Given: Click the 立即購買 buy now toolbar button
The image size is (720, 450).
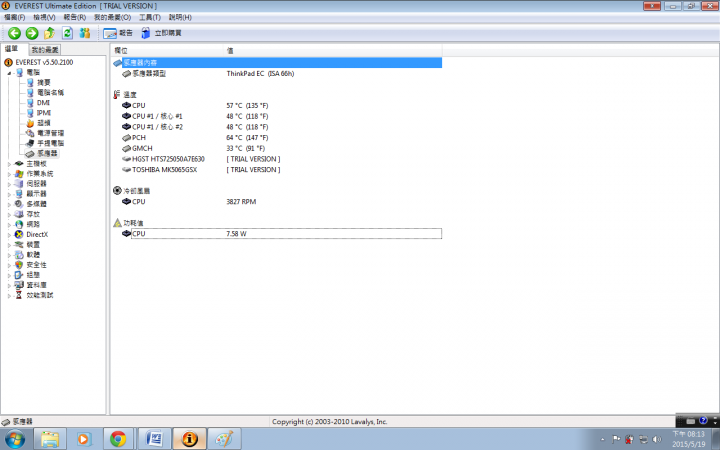Looking at the screenshot, I should pos(161,33).
